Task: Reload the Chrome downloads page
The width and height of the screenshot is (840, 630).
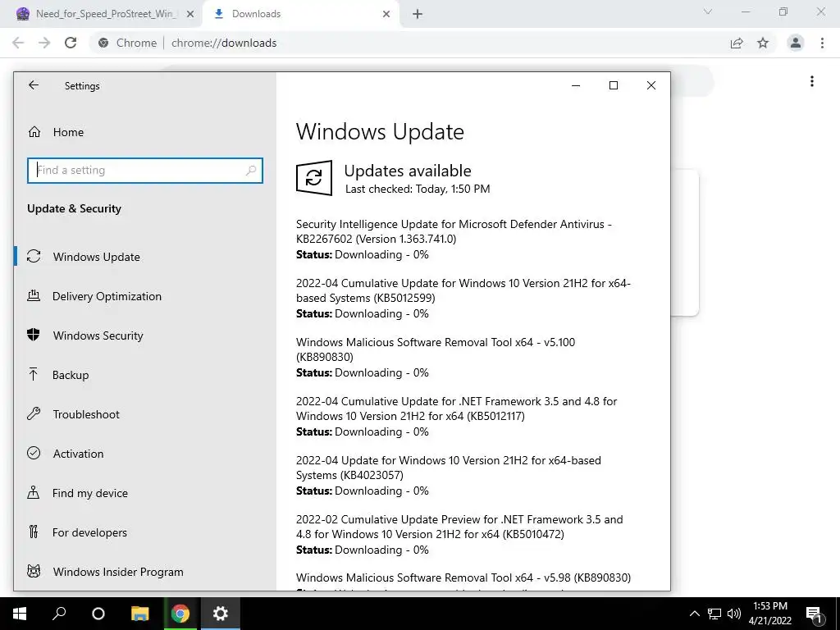Action: (x=71, y=43)
